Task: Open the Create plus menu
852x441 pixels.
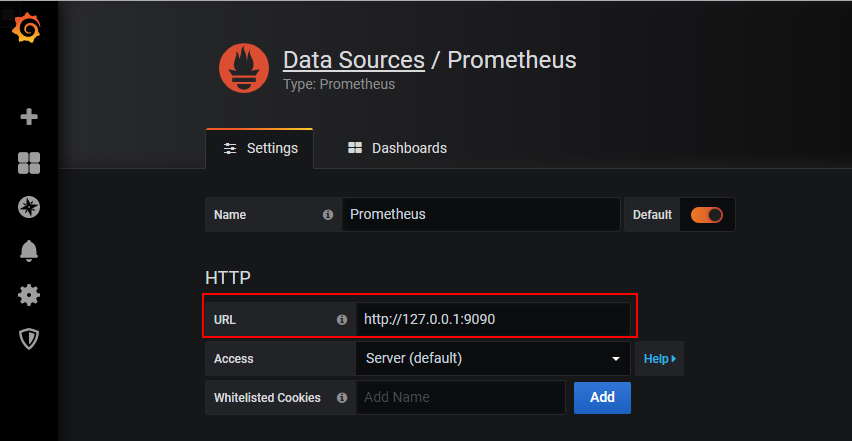Action: (x=29, y=117)
